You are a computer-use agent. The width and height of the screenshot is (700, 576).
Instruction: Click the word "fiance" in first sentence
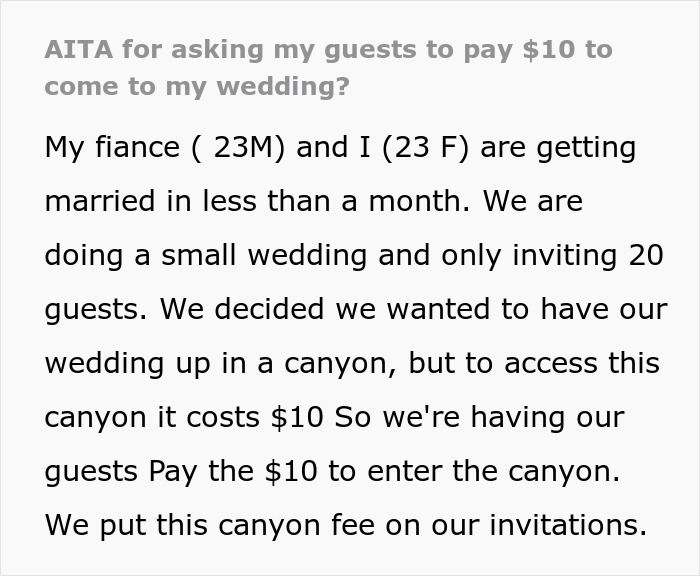(x=138, y=147)
